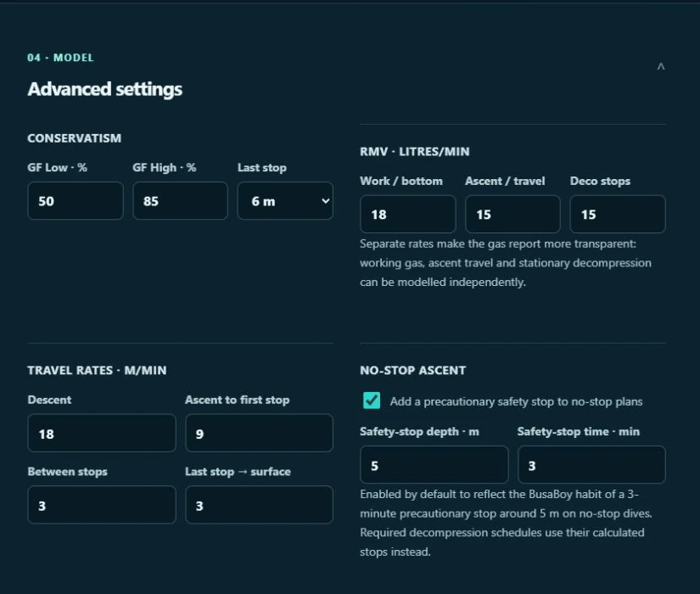Viewport: 700px width, 594px height.
Task: Click the 'Add a precautionary safety stop' label text
Action: coord(516,401)
